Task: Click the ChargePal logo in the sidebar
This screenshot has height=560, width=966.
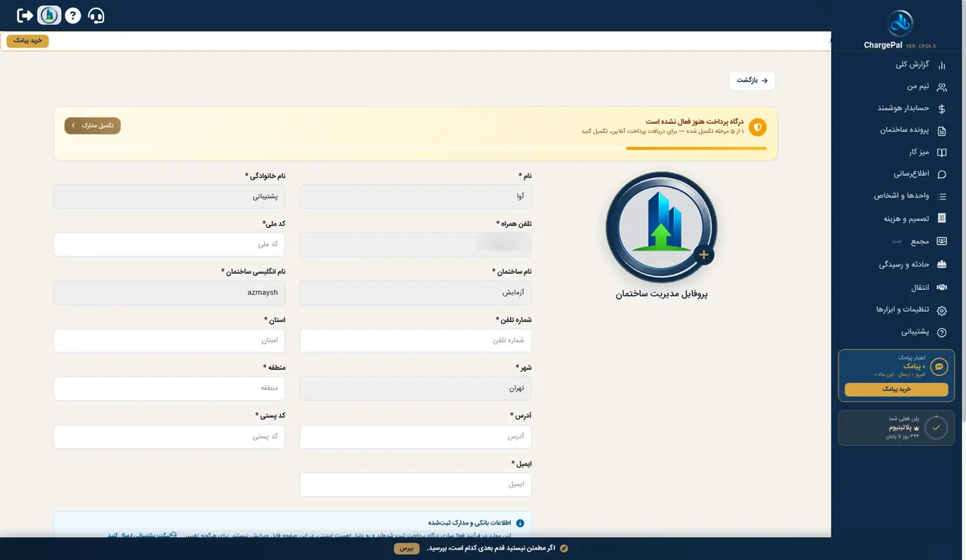Action: click(x=899, y=23)
